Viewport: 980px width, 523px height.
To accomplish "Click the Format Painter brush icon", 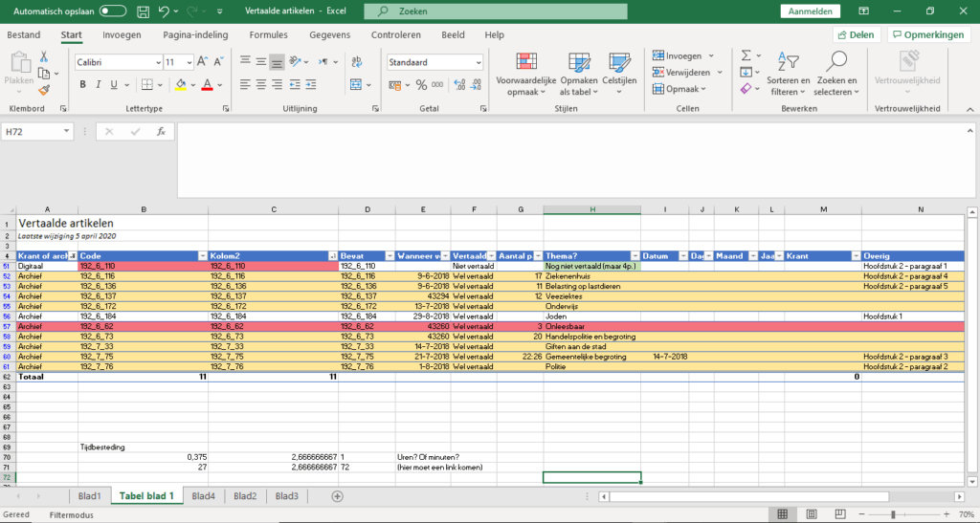I will click(x=43, y=90).
